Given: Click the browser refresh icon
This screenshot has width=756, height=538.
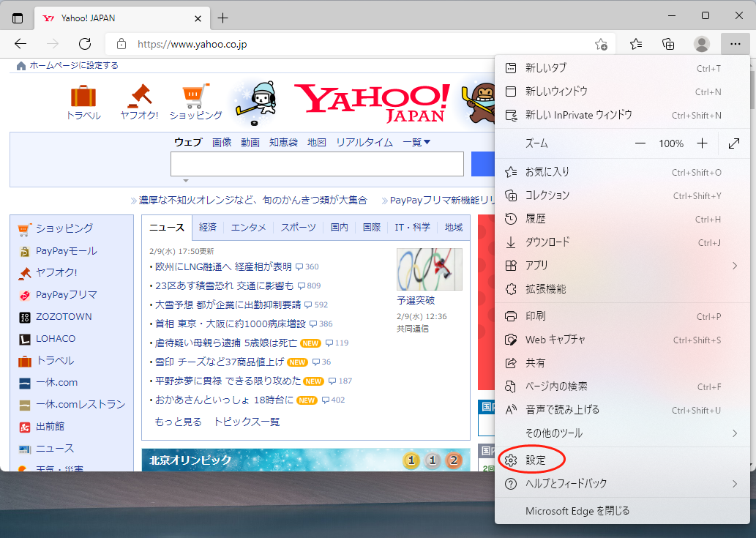Looking at the screenshot, I should (x=84, y=44).
